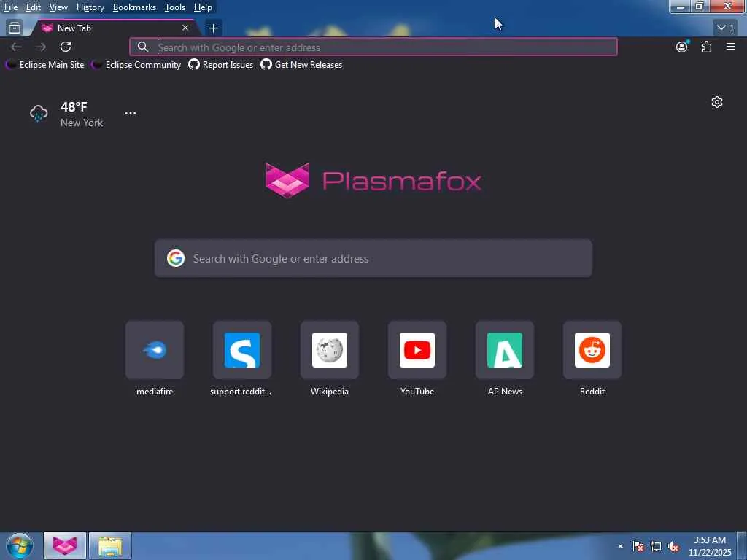Screen dimensions: 747x560
Task: Focus the address bar search field
Action: point(373,47)
